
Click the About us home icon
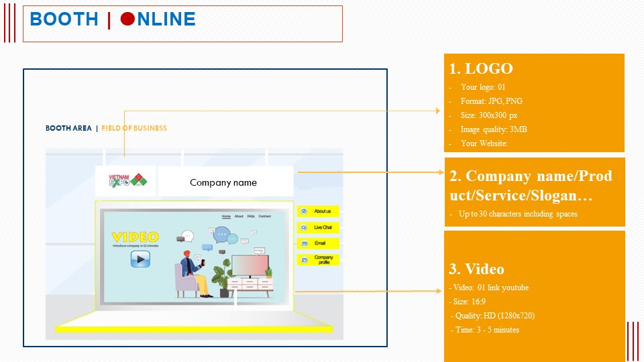(x=304, y=211)
